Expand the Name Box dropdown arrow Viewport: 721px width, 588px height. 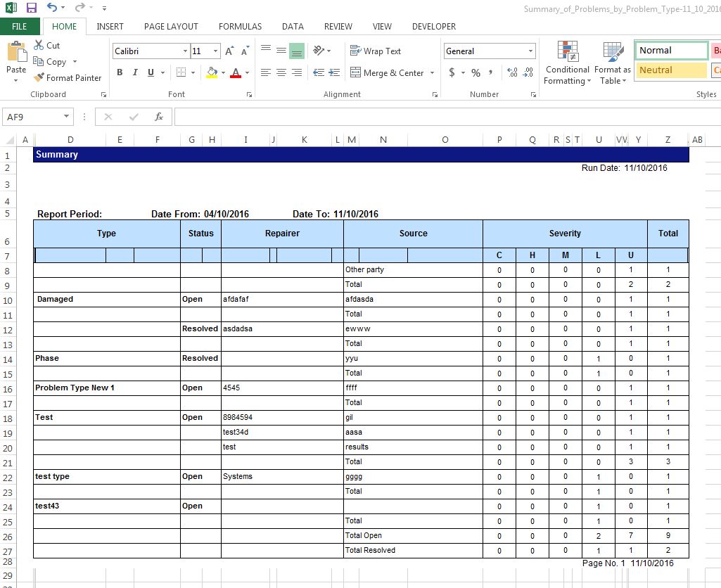pyautogui.click(x=67, y=116)
